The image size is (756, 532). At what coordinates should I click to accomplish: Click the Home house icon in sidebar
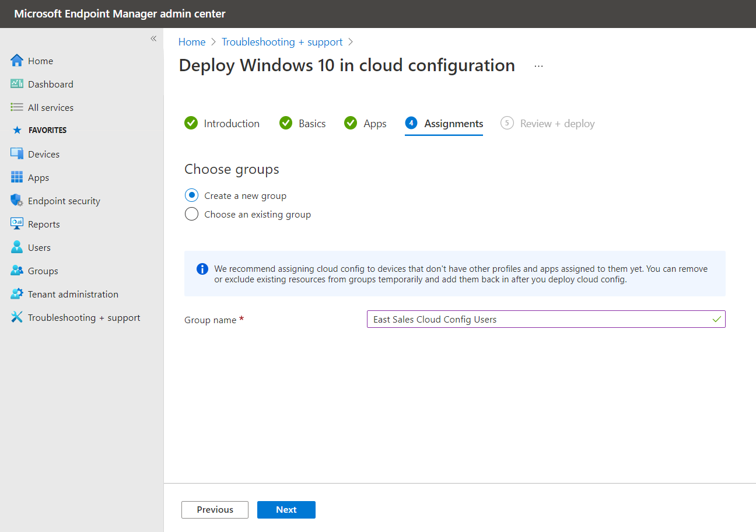[x=17, y=61]
